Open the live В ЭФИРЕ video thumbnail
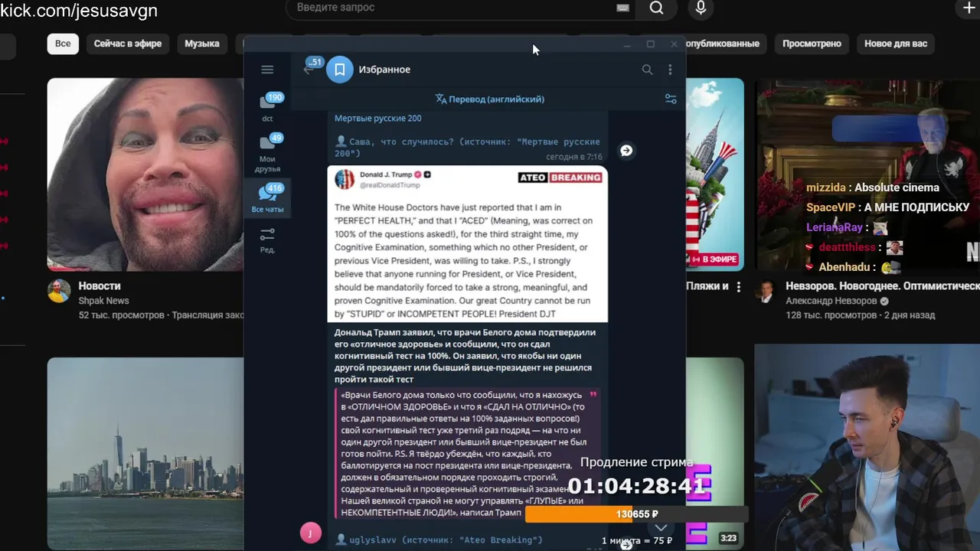The width and height of the screenshot is (980, 551). (x=715, y=174)
